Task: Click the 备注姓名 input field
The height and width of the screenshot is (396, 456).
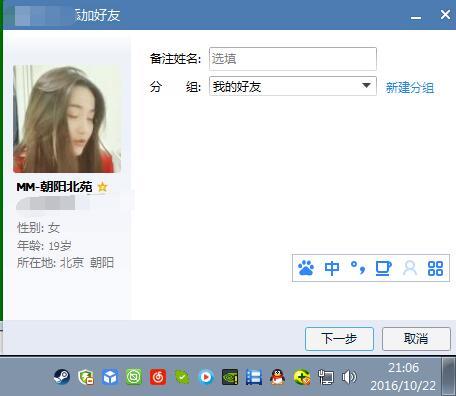Action: (x=293, y=59)
